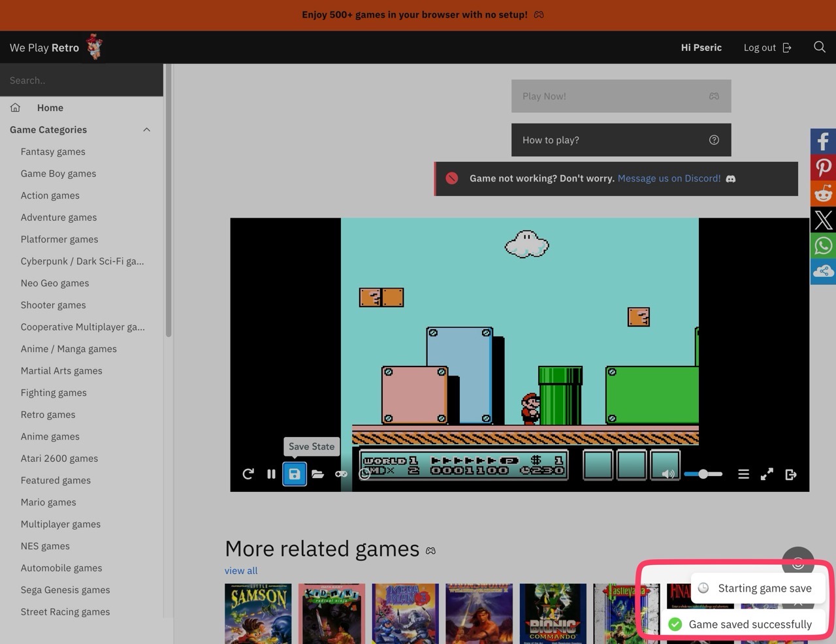The image size is (836, 644).
Task: Click the sidebar vertical scrollbar
Action: click(169, 201)
